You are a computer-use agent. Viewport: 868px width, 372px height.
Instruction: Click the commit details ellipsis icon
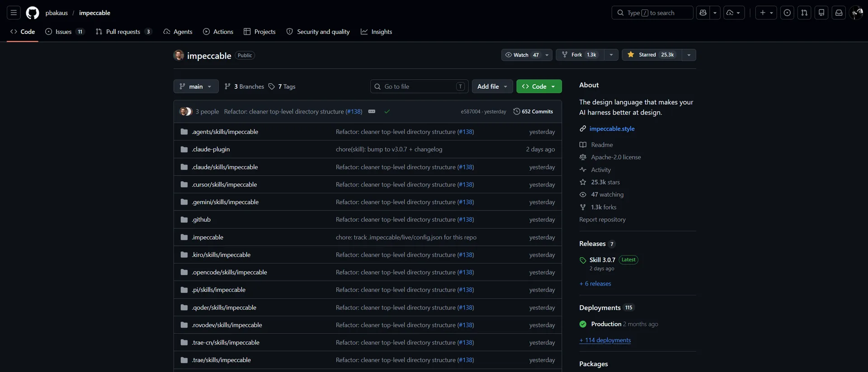pos(372,111)
